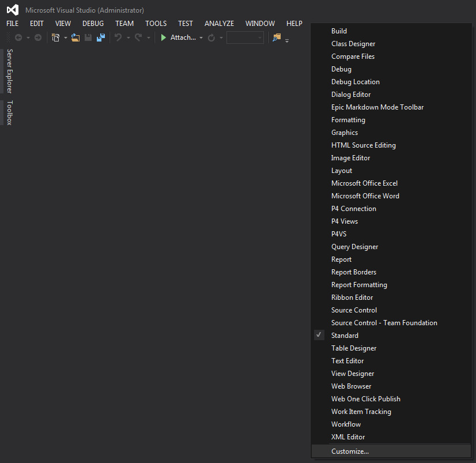Enable the Text Editor toolbar
This screenshot has width=476, height=463.
point(347,360)
